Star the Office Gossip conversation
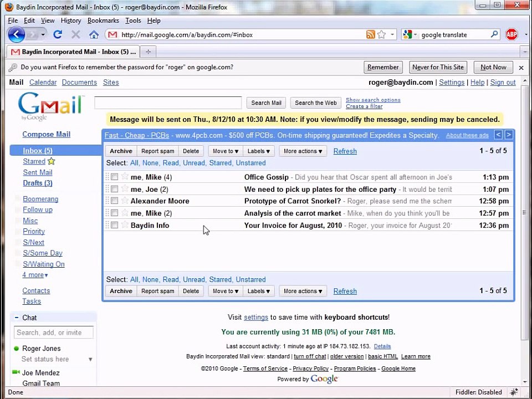 (125, 176)
